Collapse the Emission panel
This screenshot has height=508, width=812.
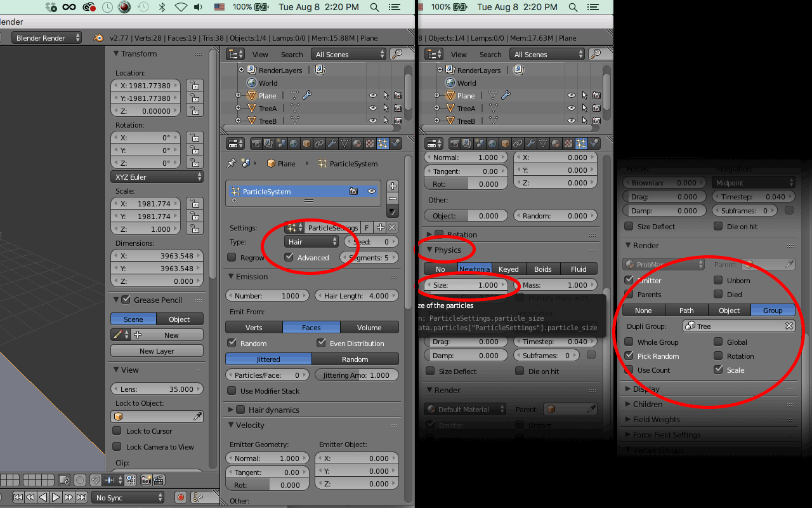click(x=231, y=277)
